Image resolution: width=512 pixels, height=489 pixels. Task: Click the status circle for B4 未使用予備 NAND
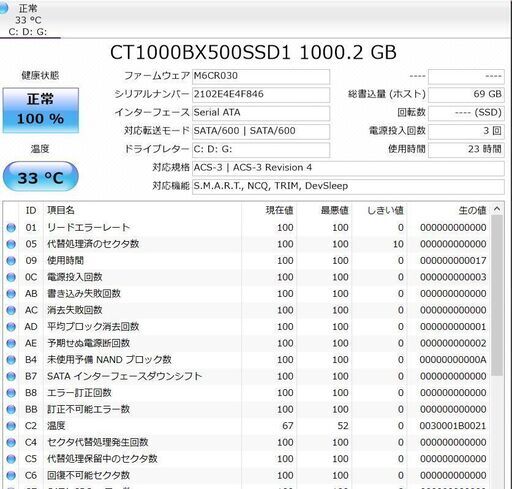click(x=11, y=360)
